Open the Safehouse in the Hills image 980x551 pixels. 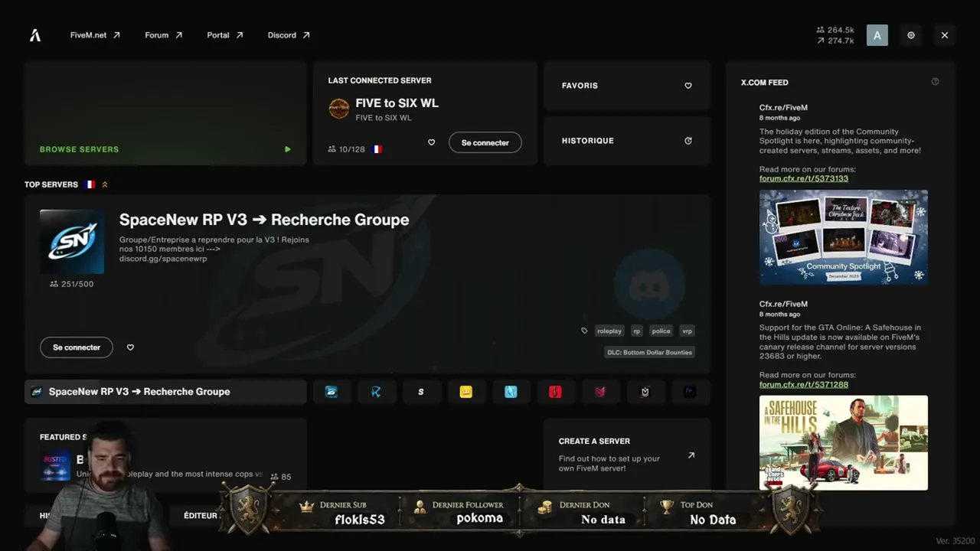coord(844,442)
